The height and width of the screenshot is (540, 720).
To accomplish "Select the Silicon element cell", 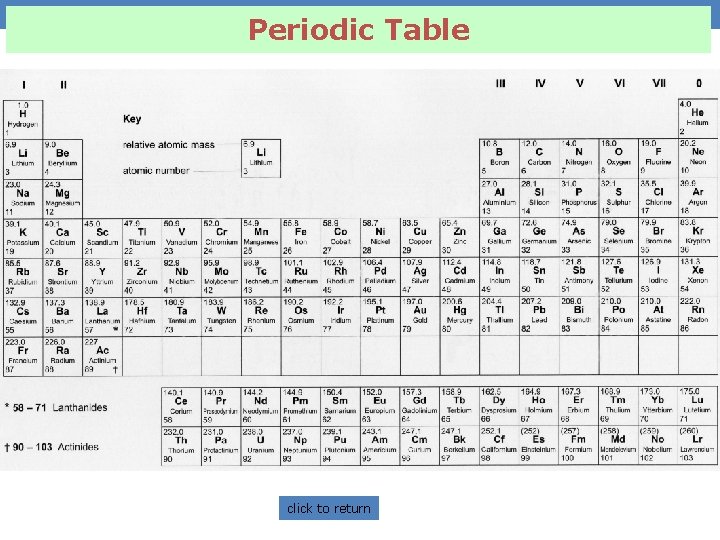I will pos(539,197).
